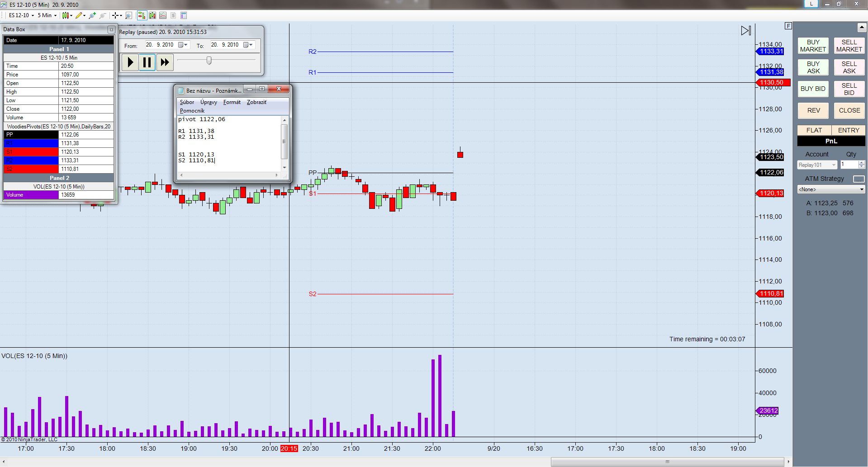Screen dimensions: 868x467
Task: Click the CLOSE position button
Action: tap(849, 110)
